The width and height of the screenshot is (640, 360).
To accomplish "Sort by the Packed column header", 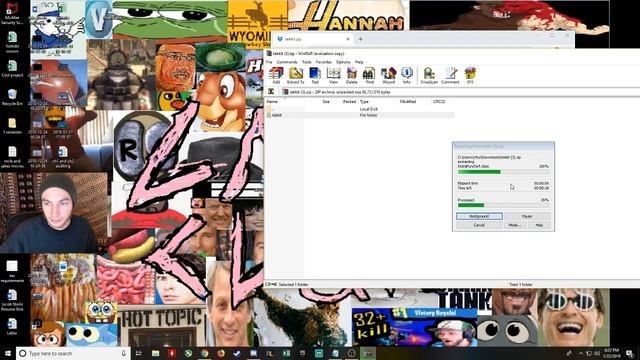I will click(349, 102).
